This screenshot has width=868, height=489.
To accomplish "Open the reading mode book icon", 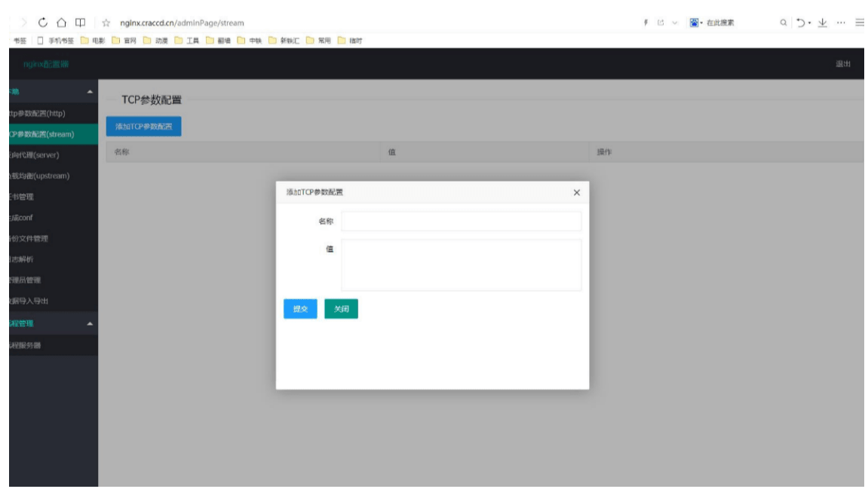I will (80, 23).
